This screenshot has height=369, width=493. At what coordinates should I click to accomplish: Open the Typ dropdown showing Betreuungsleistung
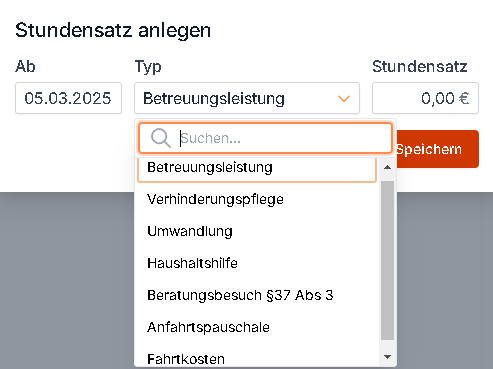(x=247, y=98)
